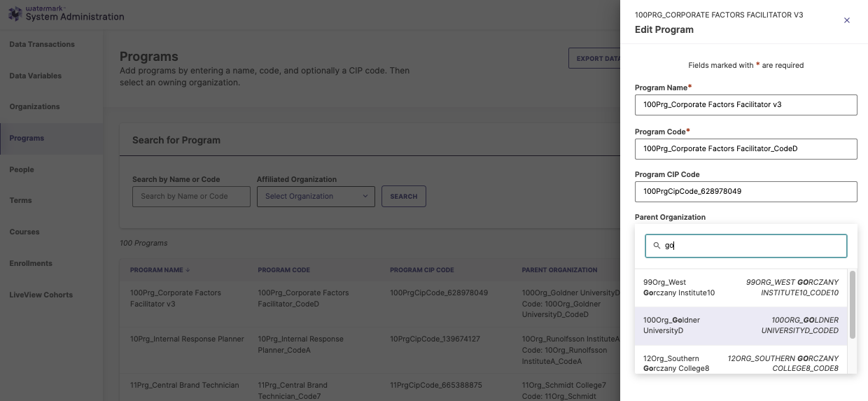Screen dimensions: 868x401
Task: Close the Edit Program panel
Action: click(846, 20)
